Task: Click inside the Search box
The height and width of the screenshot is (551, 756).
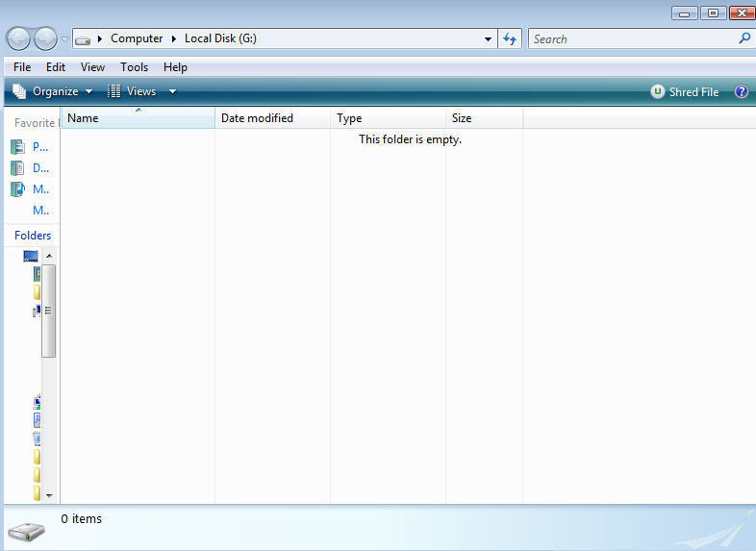Action: (x=632, y=39)
